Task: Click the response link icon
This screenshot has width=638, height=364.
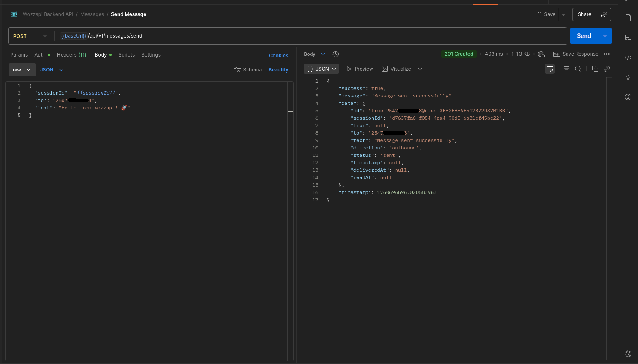Action: coord(607,69)
